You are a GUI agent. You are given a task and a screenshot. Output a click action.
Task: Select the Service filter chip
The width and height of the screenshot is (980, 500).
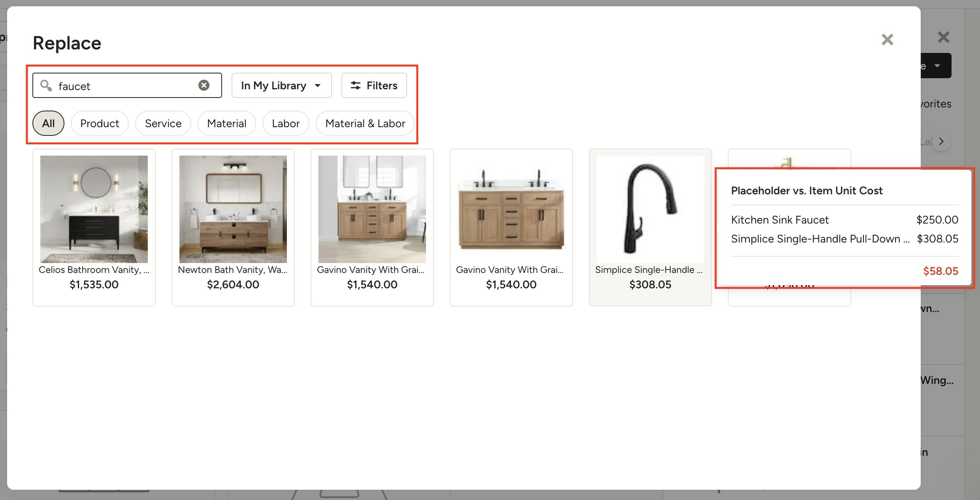[x=163, y=123]
